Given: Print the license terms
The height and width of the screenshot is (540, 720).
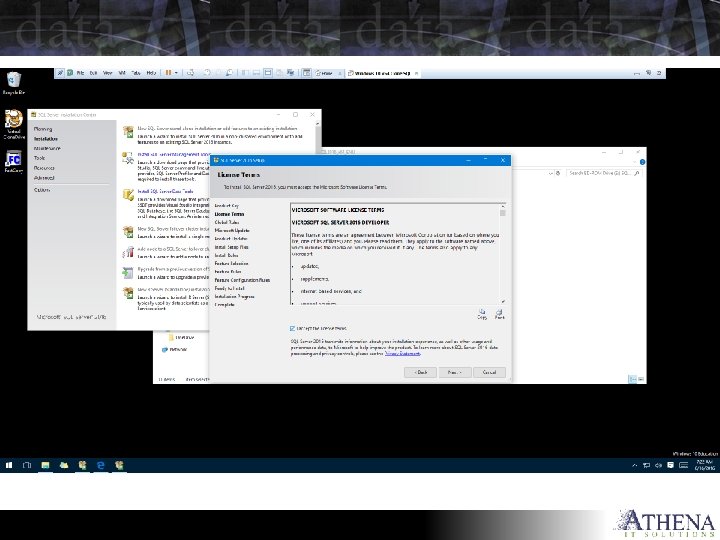Looking at the screenshot, I should [500, 314].
